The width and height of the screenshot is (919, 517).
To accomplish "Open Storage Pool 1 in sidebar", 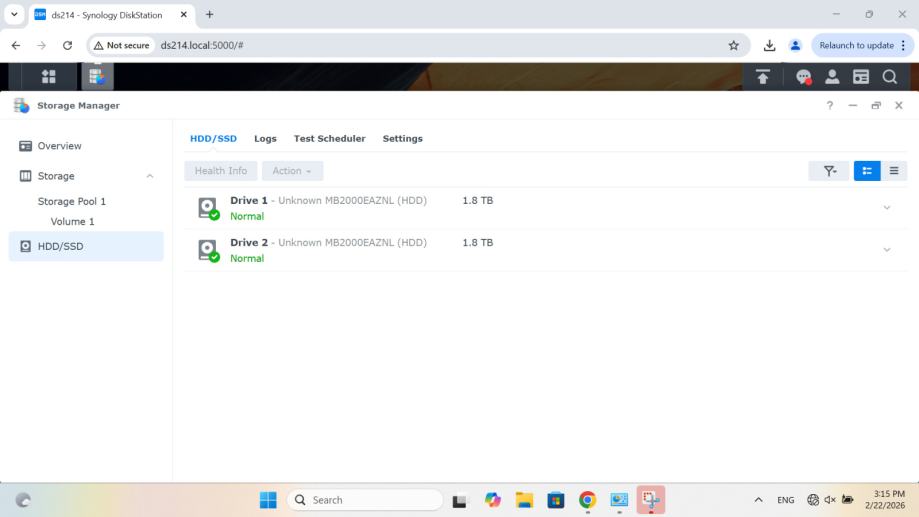I will 72,202.
